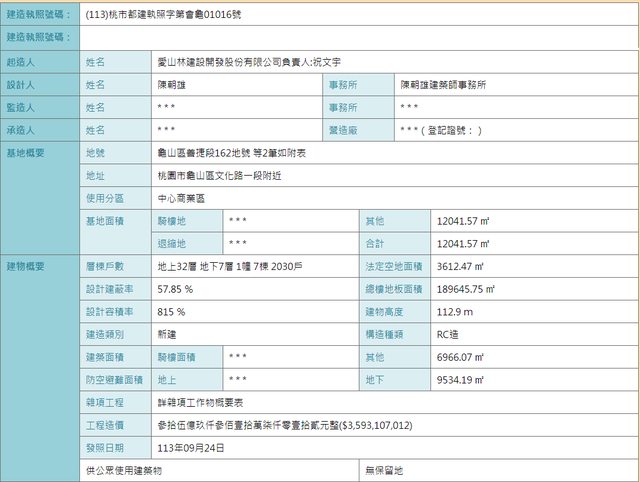The height and width of the screenshot is (482, 640).
Task: Click the 無保留地 cell
Action: pyautogui.click(x=387, y=470)
